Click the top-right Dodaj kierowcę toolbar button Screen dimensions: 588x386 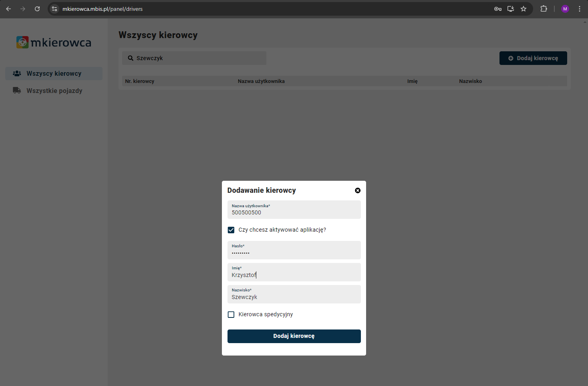coord(533,58)
